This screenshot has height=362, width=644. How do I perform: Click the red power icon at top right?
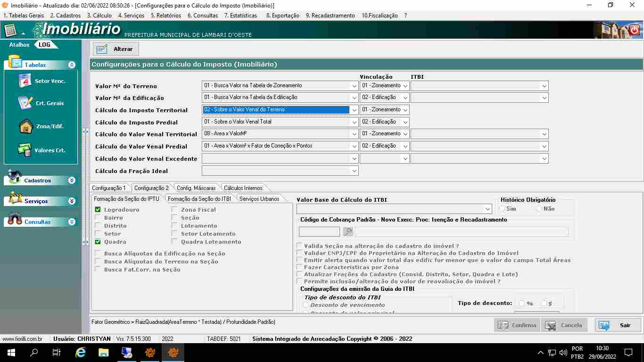pos(634,30)
